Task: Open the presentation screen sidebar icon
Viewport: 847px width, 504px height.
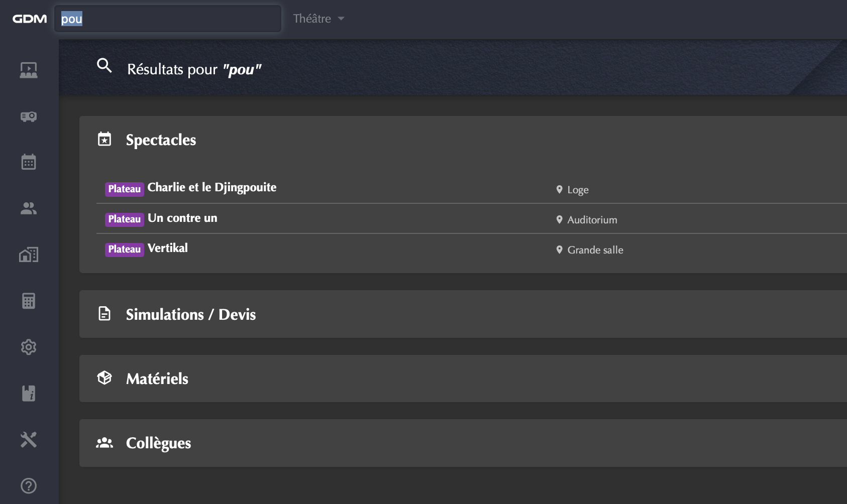Action: click(29, 70)
